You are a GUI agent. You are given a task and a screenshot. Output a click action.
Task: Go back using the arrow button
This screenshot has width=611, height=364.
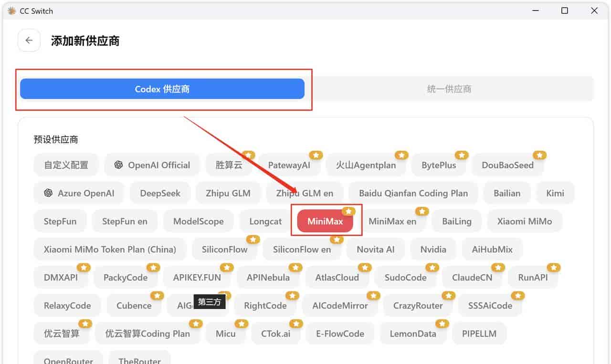pos(29,41)
